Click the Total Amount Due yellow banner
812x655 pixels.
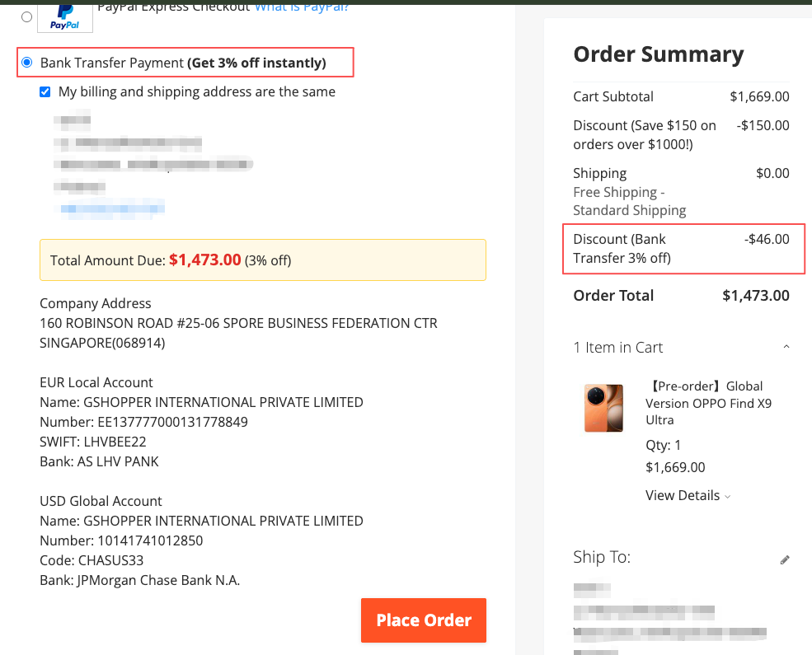click(x=263, y=260)
